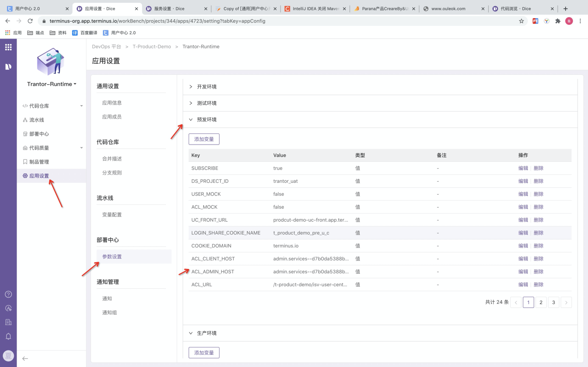Viewport: 588px width, 367px height.
Task: Open the notifications bell icon
Action: pos(8,336)
